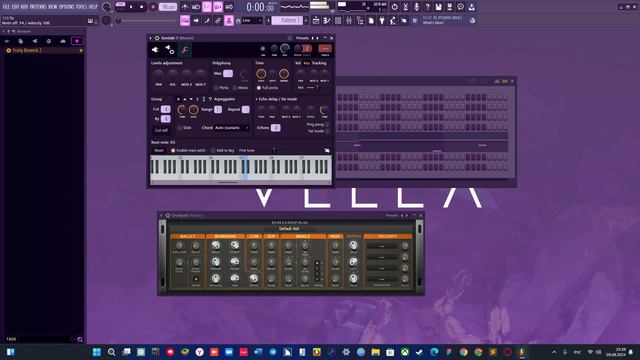The width and height of the screenshot is (640, 360).
Task: Toggle Fat mode in Echo delay
Action: click(x=318, y=131)
